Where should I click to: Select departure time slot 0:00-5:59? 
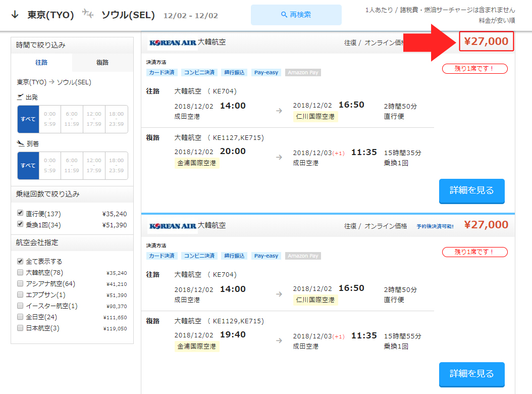coord(50,119)
